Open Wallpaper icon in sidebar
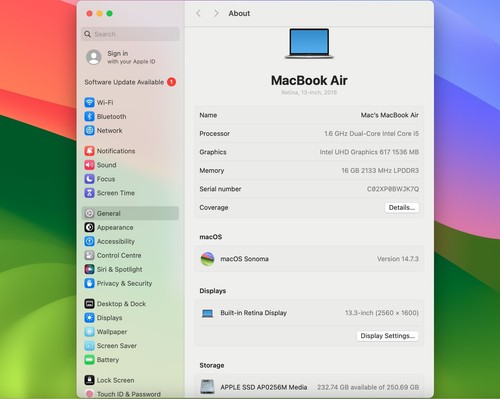Viewport: 500px width, 399px height. [x=89, y=332]
